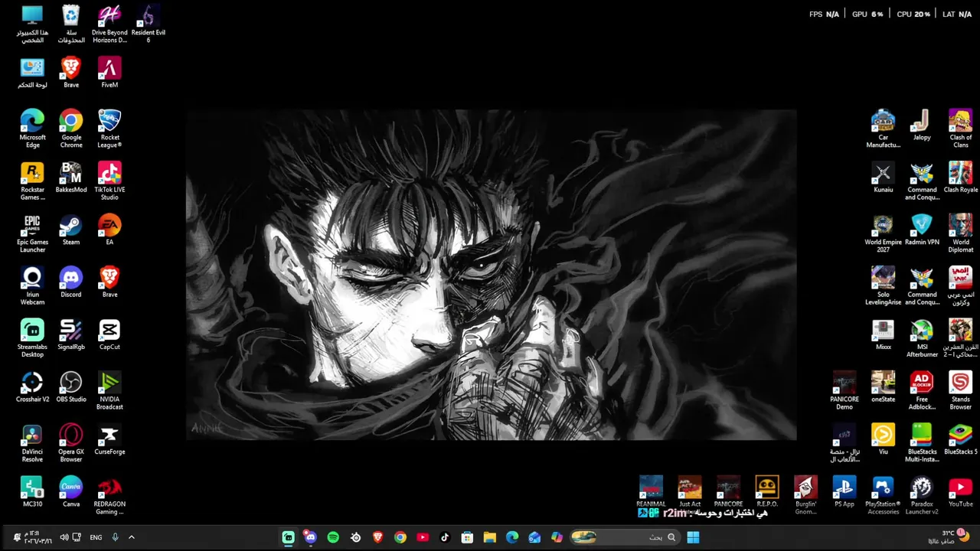Open Burglin' Gnomes desktop icon

(805, 495)
